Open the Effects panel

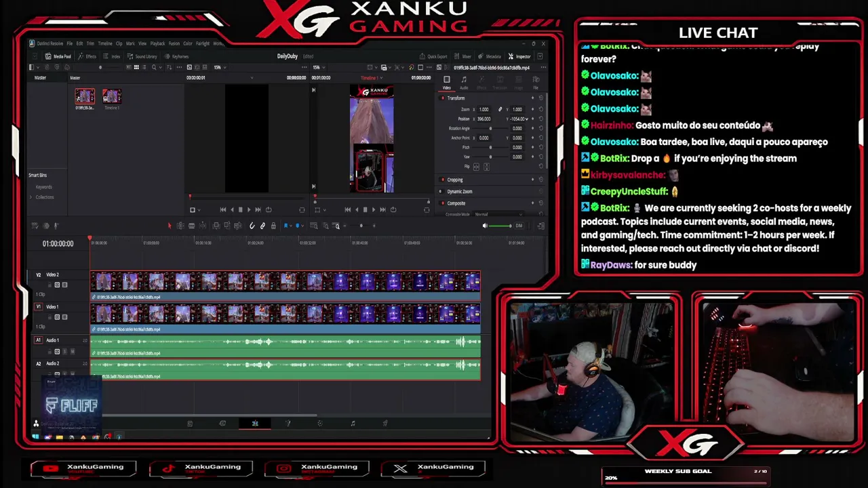(x=87, y=56)
